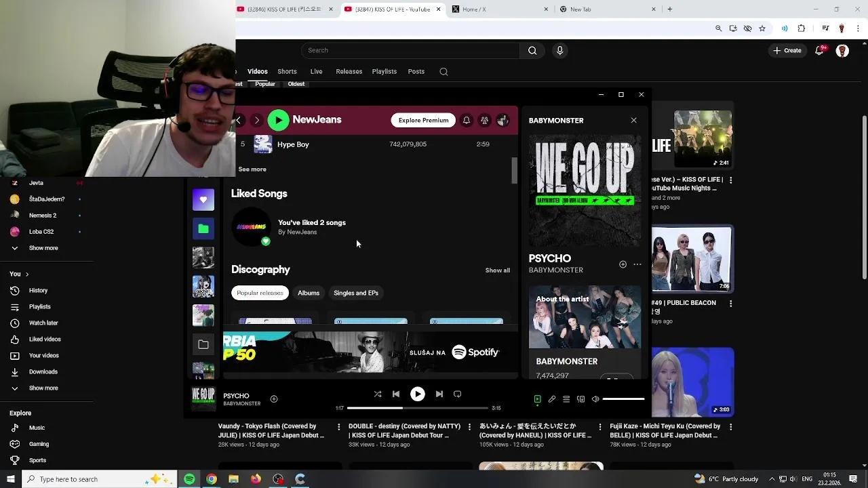Select Singles and EPs filter
The image size is (868, 488).
tap(356, 293)
